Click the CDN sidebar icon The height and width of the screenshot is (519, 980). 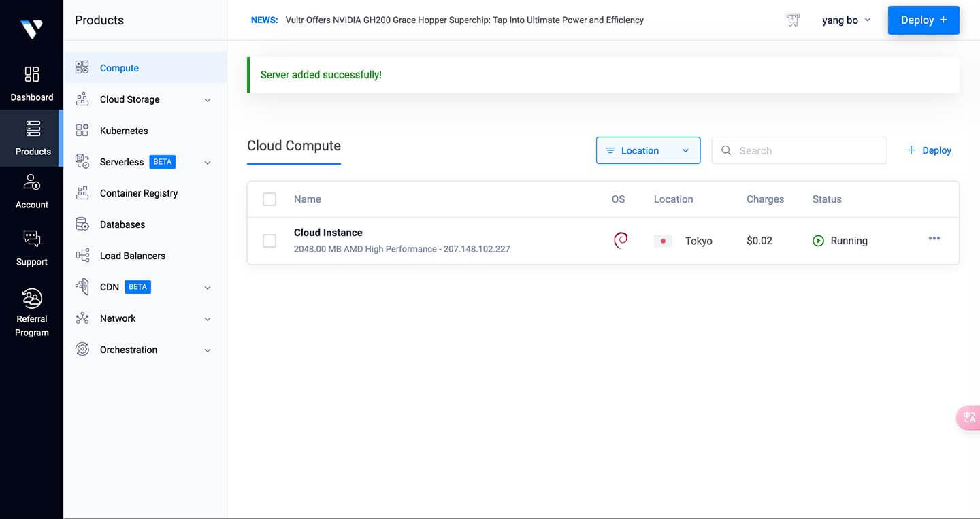tap(82, 286)
